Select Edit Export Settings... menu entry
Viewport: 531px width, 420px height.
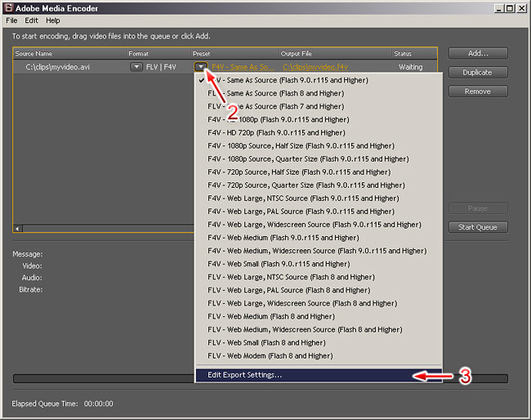click(x=319, y=375)
